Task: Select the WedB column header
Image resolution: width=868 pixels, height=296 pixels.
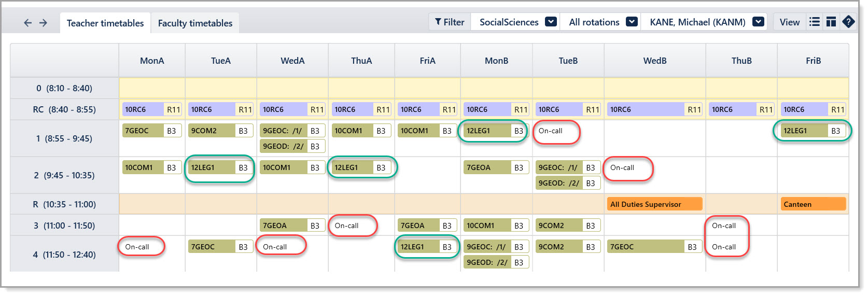Action: coord(655,61)
